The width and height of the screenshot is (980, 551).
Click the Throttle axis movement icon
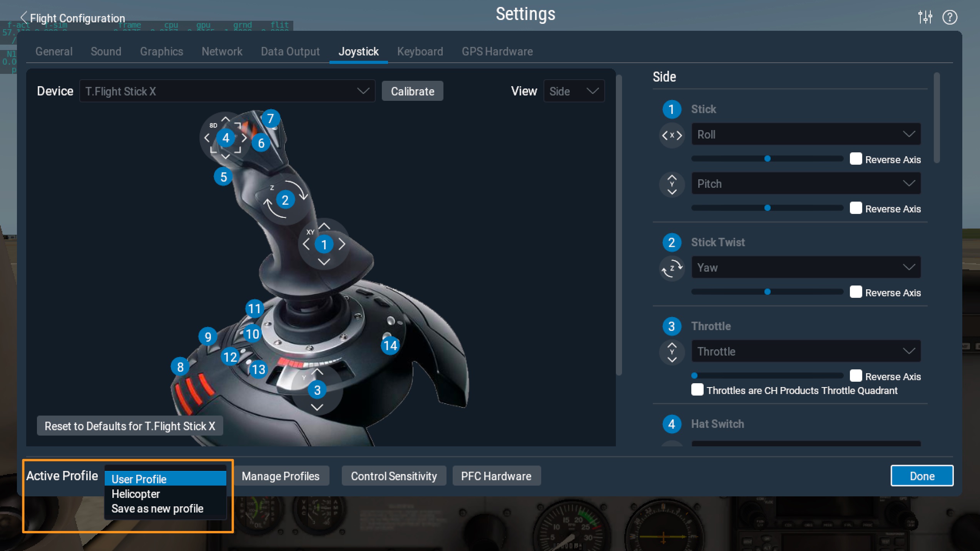point(672,351)
